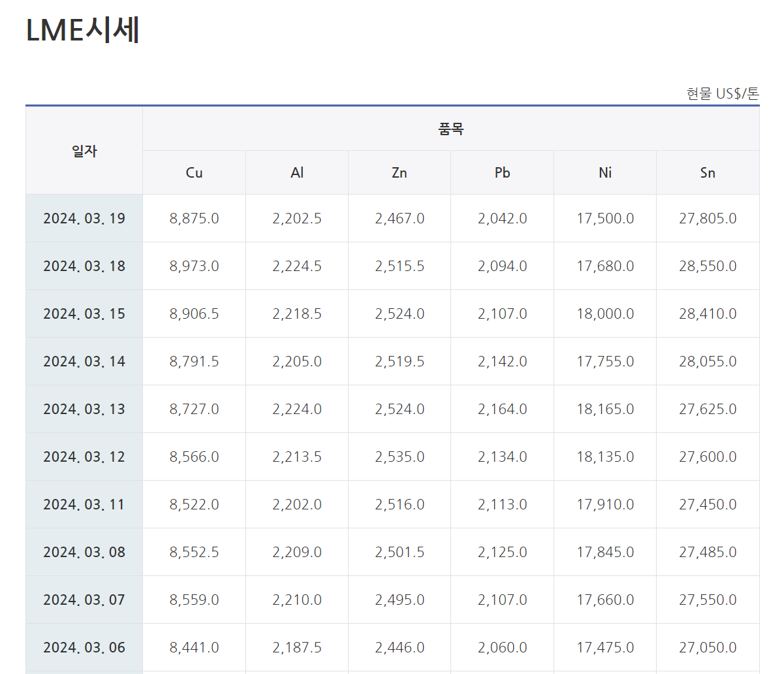This screenshot has width=784, height=674.
Task: Select the Cu column header
Action: (194, 172)
